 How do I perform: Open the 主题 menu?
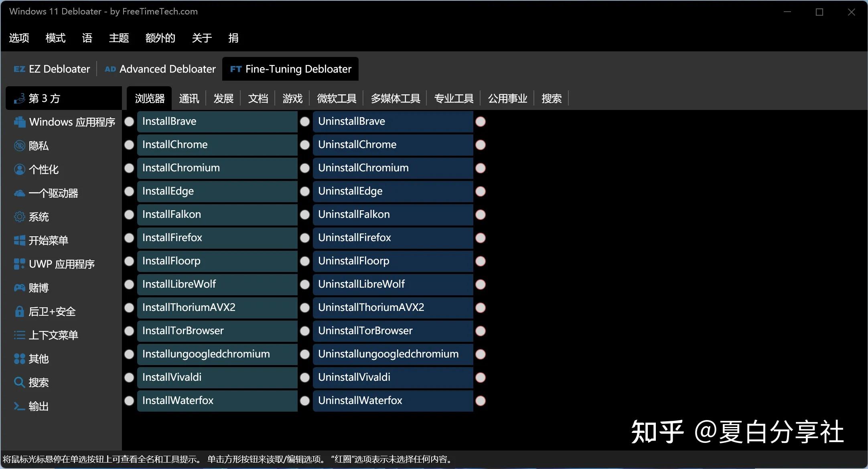click(119, 38)
